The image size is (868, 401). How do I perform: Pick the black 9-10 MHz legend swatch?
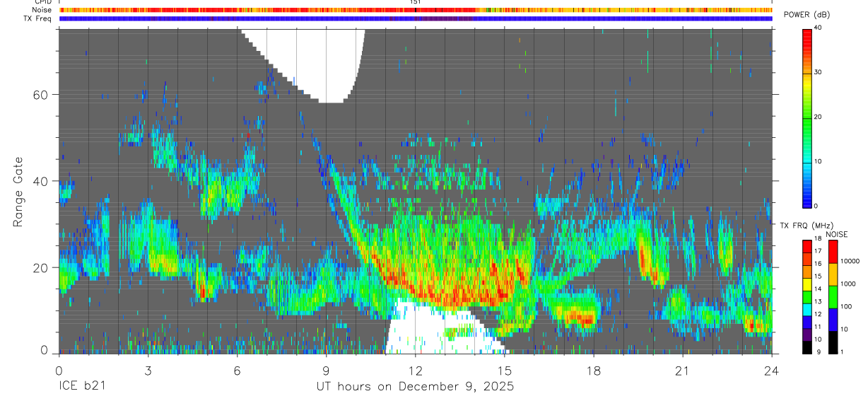(x=807, y=347)
